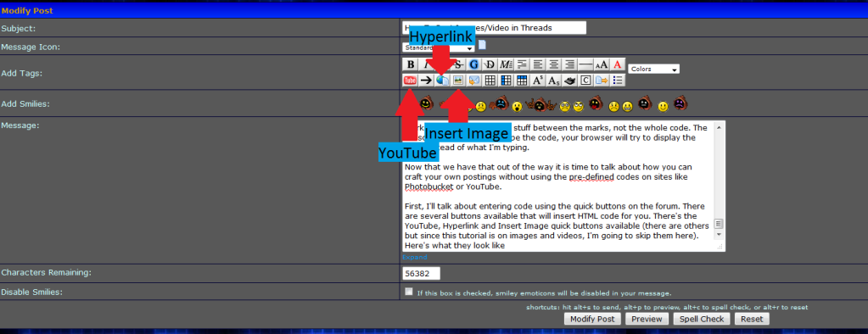The image size is (868, 334).
Task: Click the Insert Image picture icon
Action: pyautogui.click(x=458, y=81)
